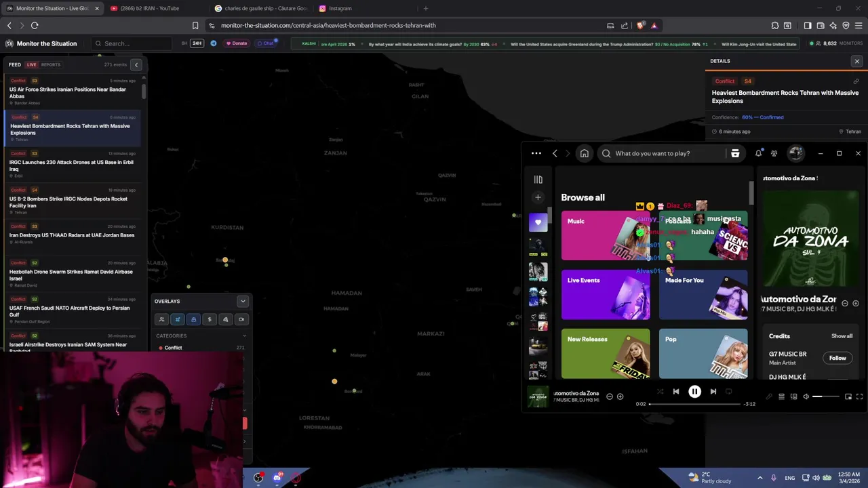Copy link icon in Details panel

(856, 81)
